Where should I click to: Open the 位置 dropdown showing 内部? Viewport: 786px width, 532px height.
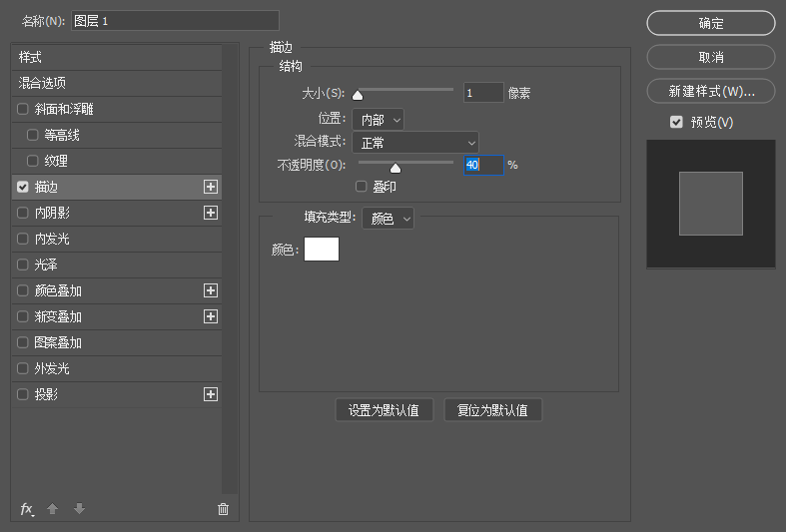tap(378, 120)
